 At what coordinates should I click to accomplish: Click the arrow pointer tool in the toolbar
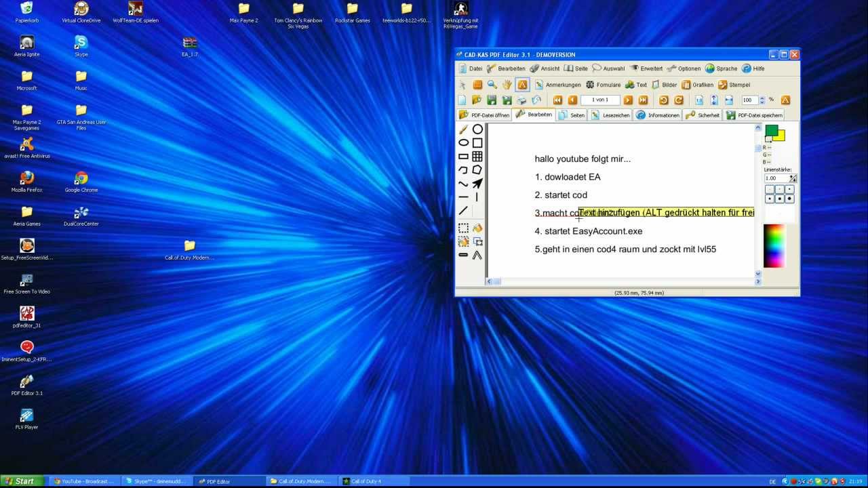462,85
